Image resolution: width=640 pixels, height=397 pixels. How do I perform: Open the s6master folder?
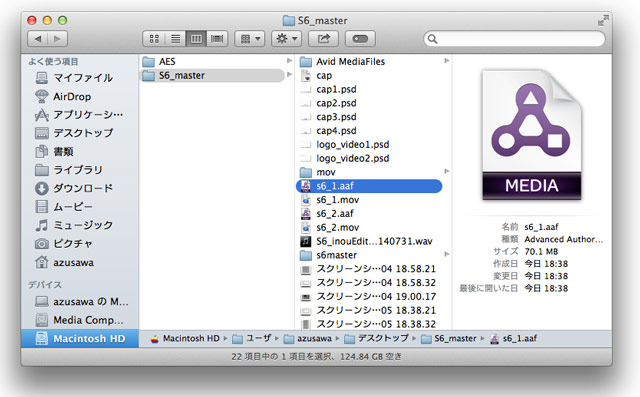point(329,255)
